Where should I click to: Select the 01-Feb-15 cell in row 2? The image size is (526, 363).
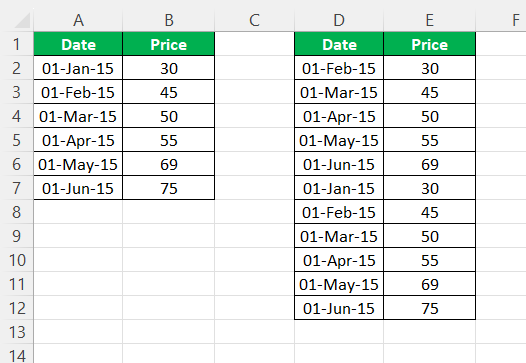[x=339, y=68]
